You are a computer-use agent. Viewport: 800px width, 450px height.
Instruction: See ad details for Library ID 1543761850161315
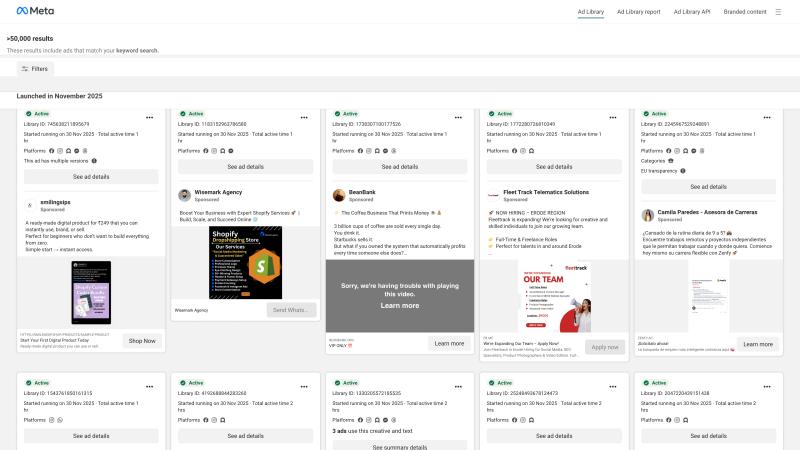[91, 436]
